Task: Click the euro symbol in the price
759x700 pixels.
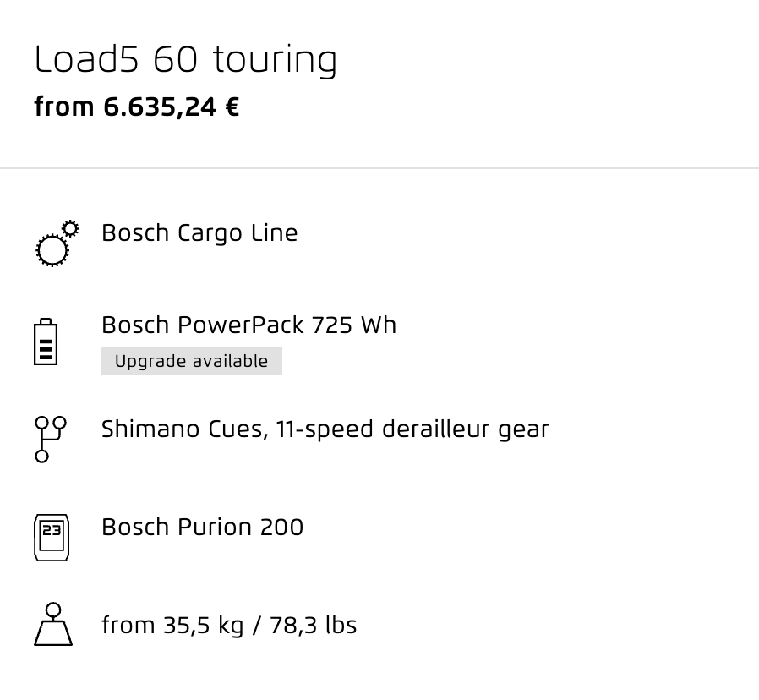Action: coord(232,107)
